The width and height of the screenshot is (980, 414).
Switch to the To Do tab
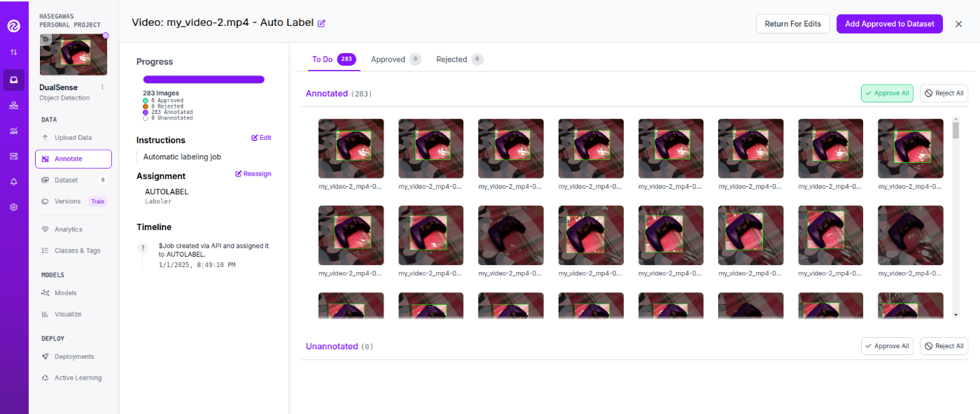coord(333,59)
